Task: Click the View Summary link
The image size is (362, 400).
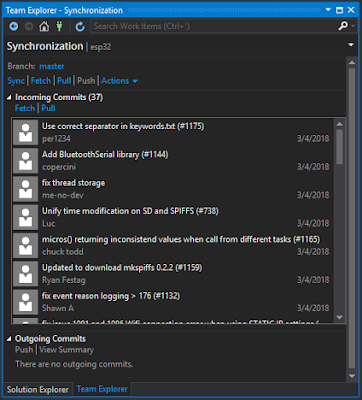Action: (x=67, y=350)
